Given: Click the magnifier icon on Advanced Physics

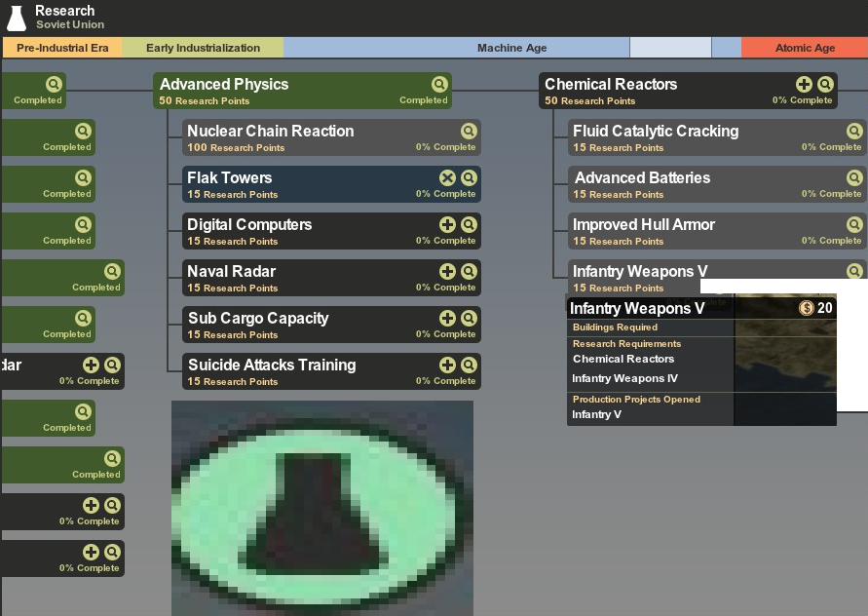Looking at the screenshot, I should point(439,84).
